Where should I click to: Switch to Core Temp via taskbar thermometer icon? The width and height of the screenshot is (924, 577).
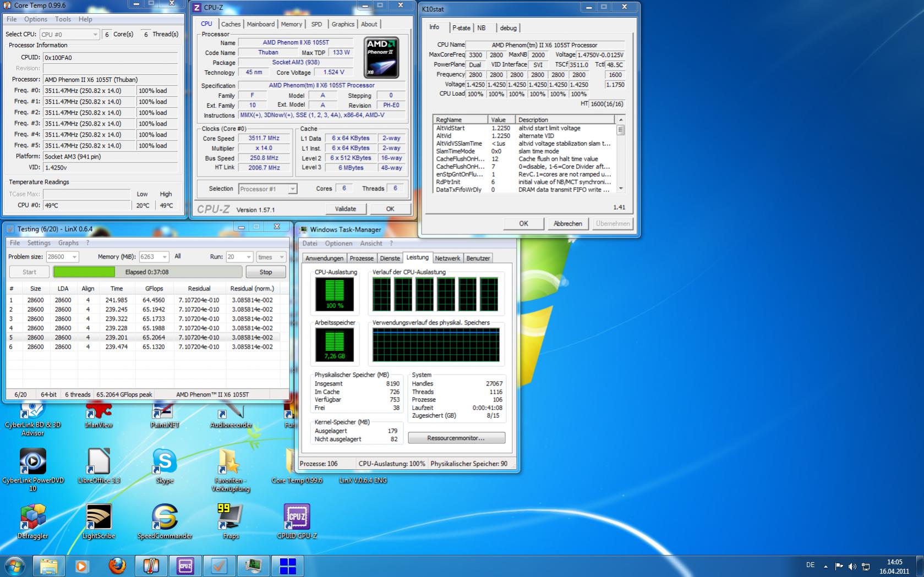[151, 566]
